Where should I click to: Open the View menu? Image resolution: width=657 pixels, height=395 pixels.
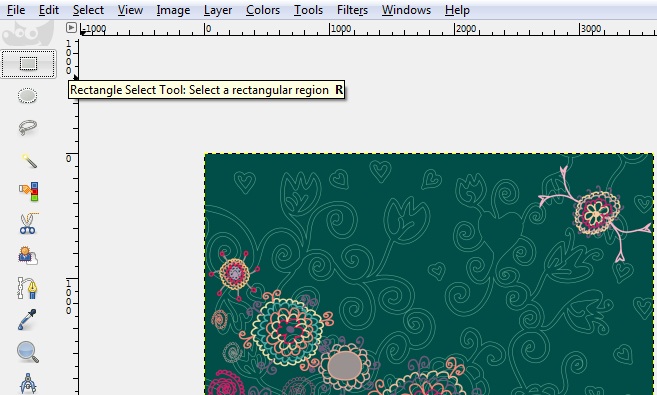coord(130,10)
